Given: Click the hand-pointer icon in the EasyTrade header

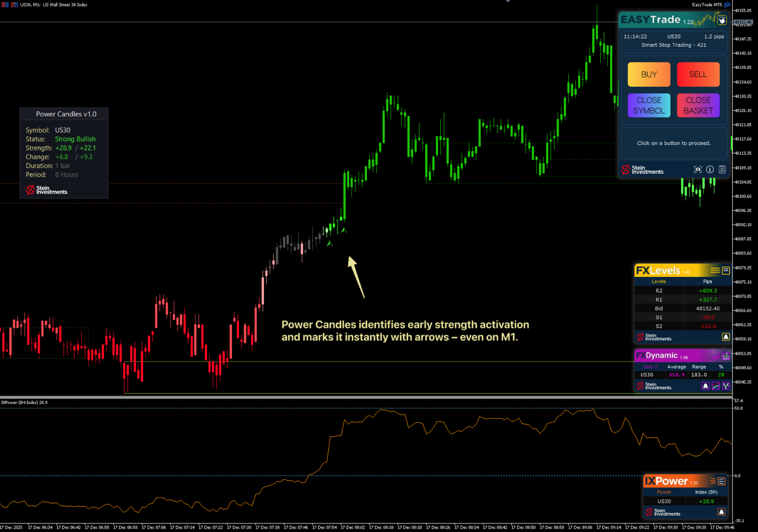Looking at the screenshot, I should pos(722,20).
